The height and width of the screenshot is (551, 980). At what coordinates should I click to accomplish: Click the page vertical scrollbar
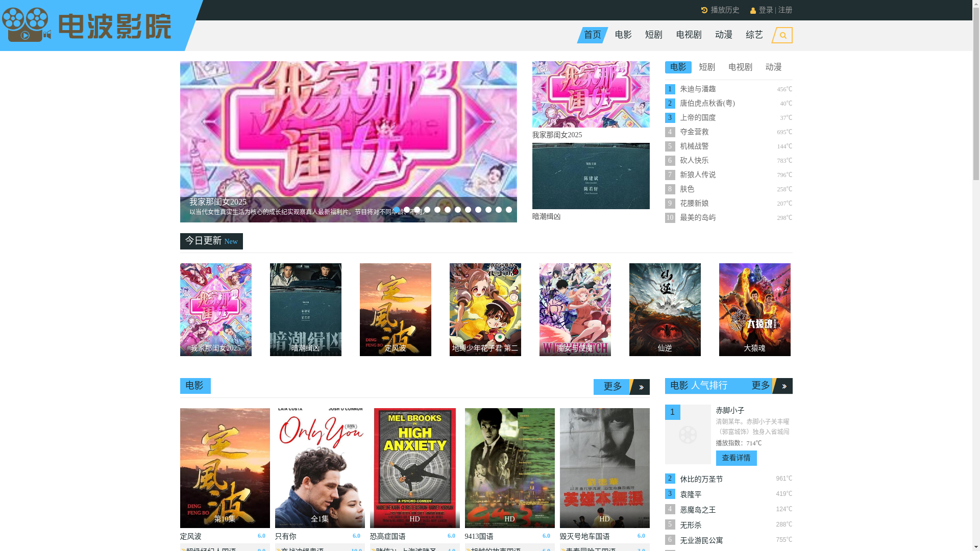976,275
